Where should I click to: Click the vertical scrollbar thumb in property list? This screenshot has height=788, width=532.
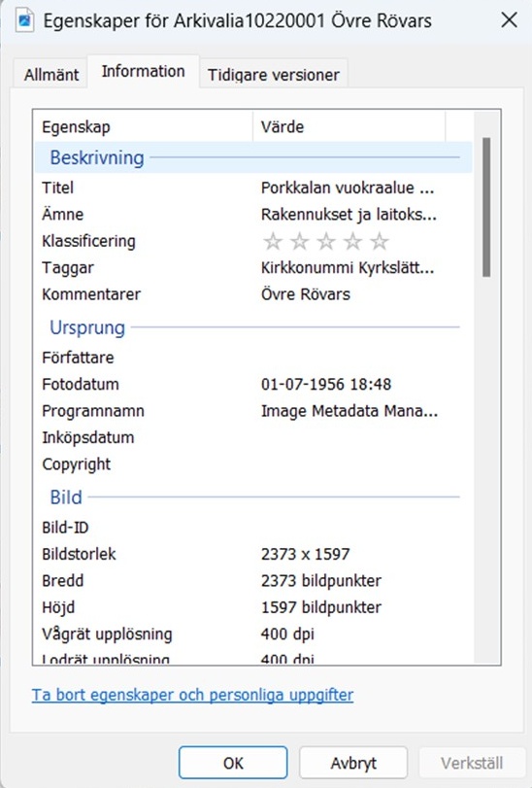pyautogui.click(x=486, y=207)
